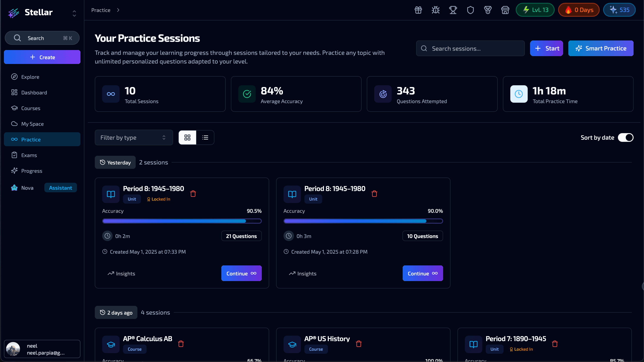Focus the Search sessions input field
The image size is (644, 362).
pos(470,48)
